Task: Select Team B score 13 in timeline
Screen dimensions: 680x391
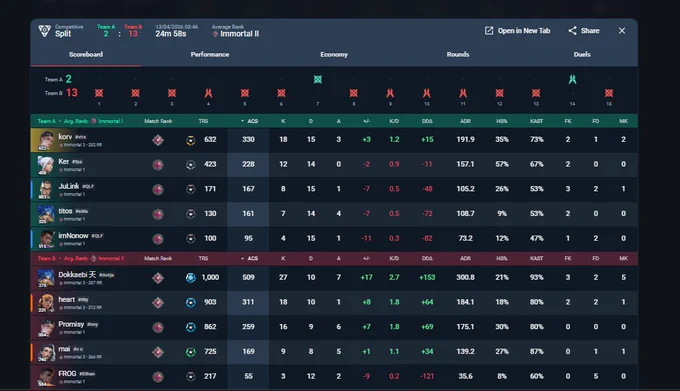Action: click(x=72, y=93)
